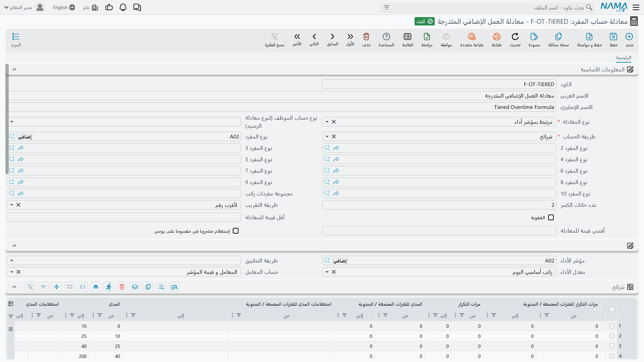Refresh using the تحديث icon
Screen dimensions: 644x362
click(515, 37)
